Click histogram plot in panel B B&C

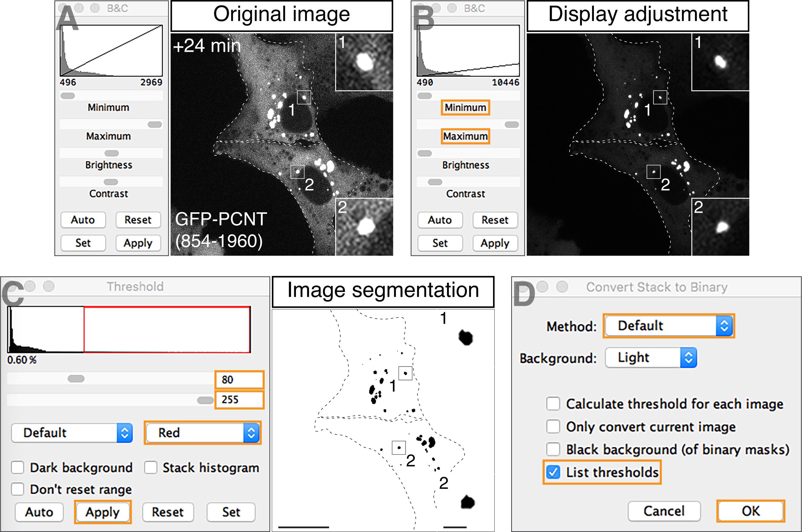pyautogui.click(x=468, y=51)
